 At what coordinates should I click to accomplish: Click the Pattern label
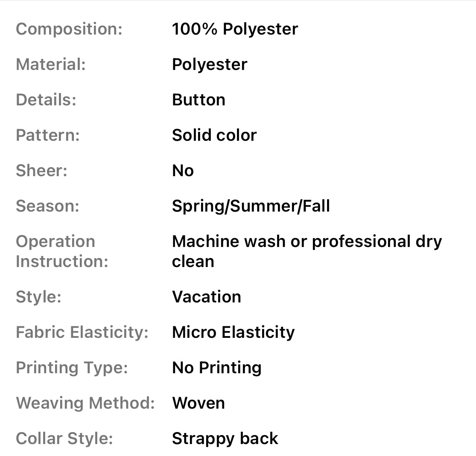click(x=48, y=135)
